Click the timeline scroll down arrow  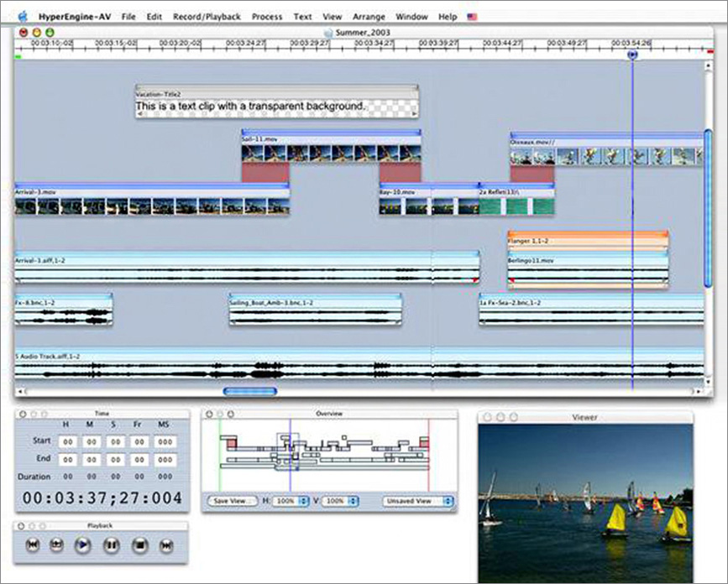point(708,382)
